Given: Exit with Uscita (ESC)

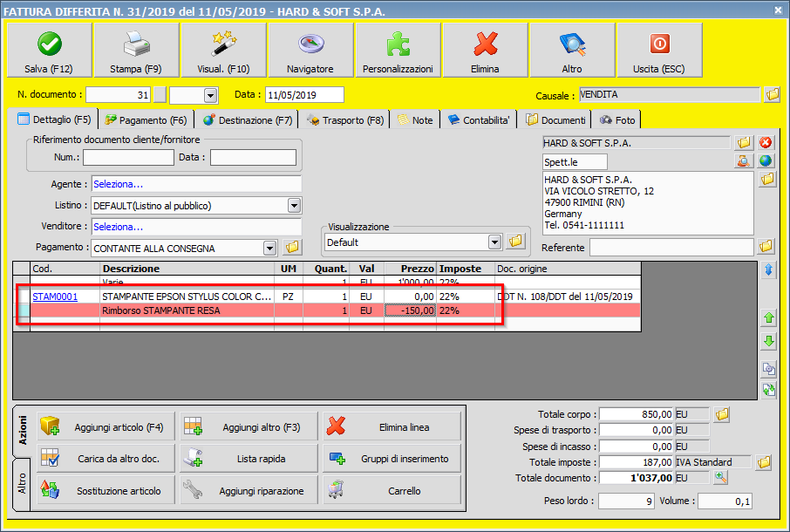Looking at the screenshot, I should click(x=659, y=51).
